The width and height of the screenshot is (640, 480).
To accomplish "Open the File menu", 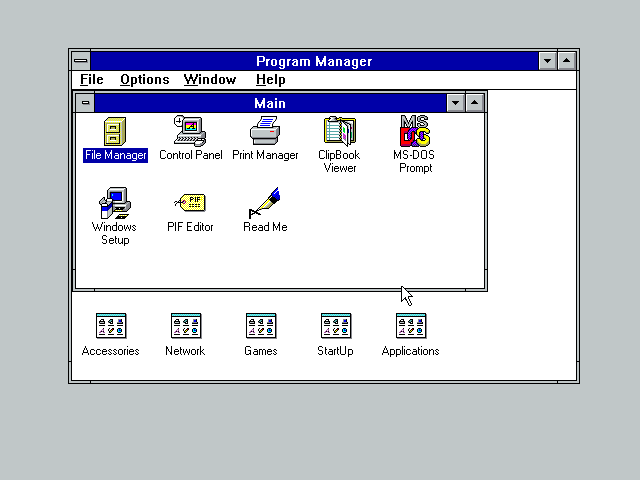I will [x=92, y=80].
